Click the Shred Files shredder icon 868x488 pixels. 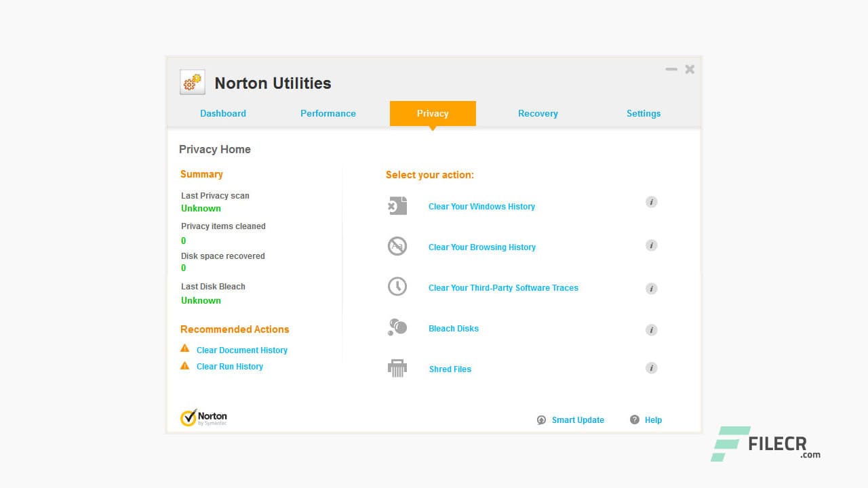[397, 367]
